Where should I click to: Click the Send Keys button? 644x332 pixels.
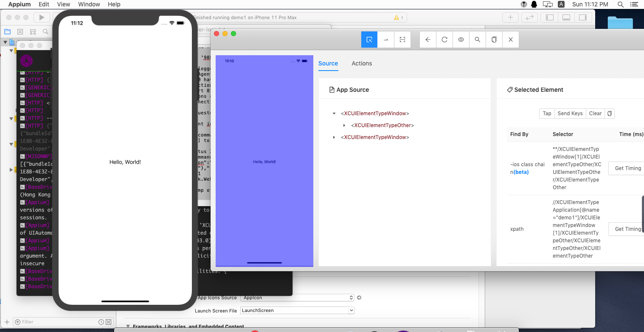pyautogui.click(x=570, y=114)
